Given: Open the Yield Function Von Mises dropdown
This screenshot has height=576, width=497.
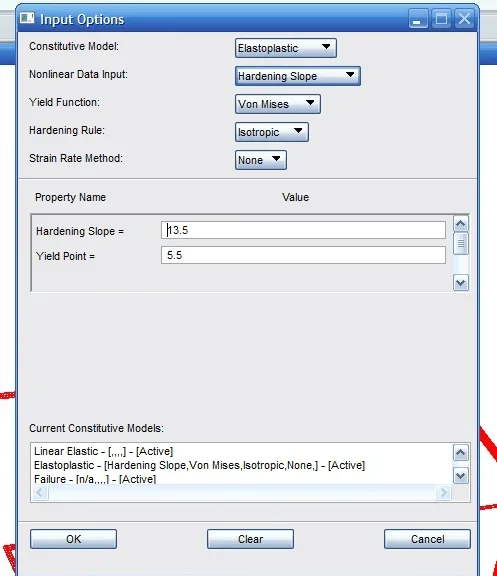Looking at the screenshot, I should [x=278, y=104].
